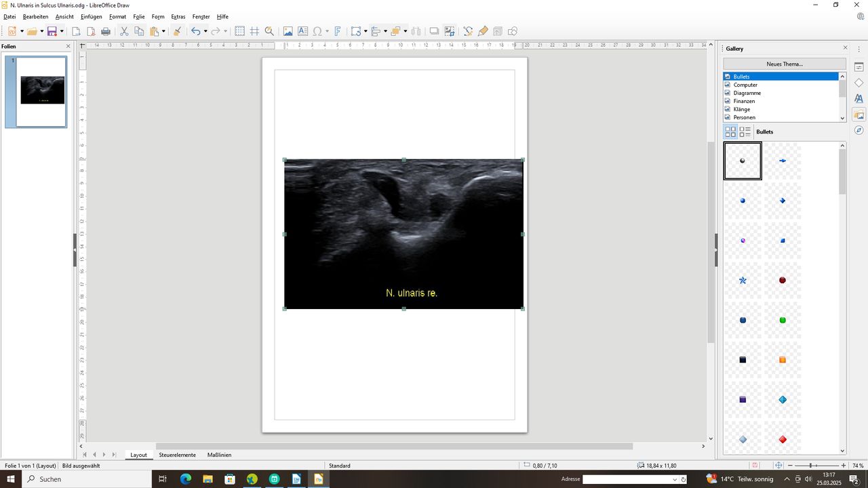868x488 pixels.
Task: Toggle the grid display icon
Action: 239,31
